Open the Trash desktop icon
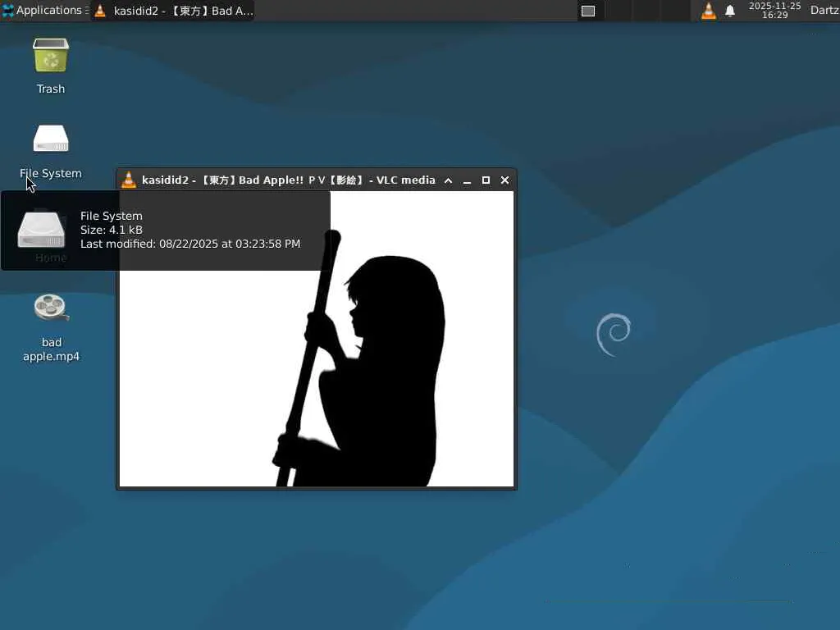This screenshot has height=630, width=840. (51, 55)
